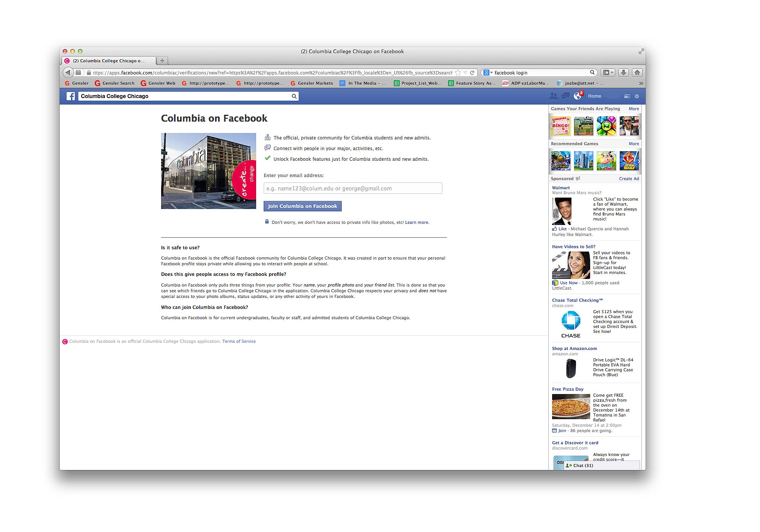Click the Facebook search magnifier icon
Viewport: 760px width, 532px height.
(294, 96)
